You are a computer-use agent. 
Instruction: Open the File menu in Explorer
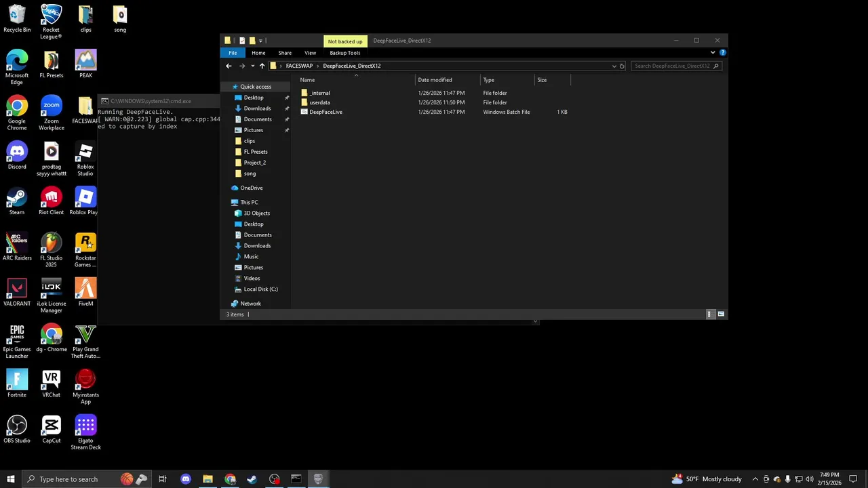point(233,53)
